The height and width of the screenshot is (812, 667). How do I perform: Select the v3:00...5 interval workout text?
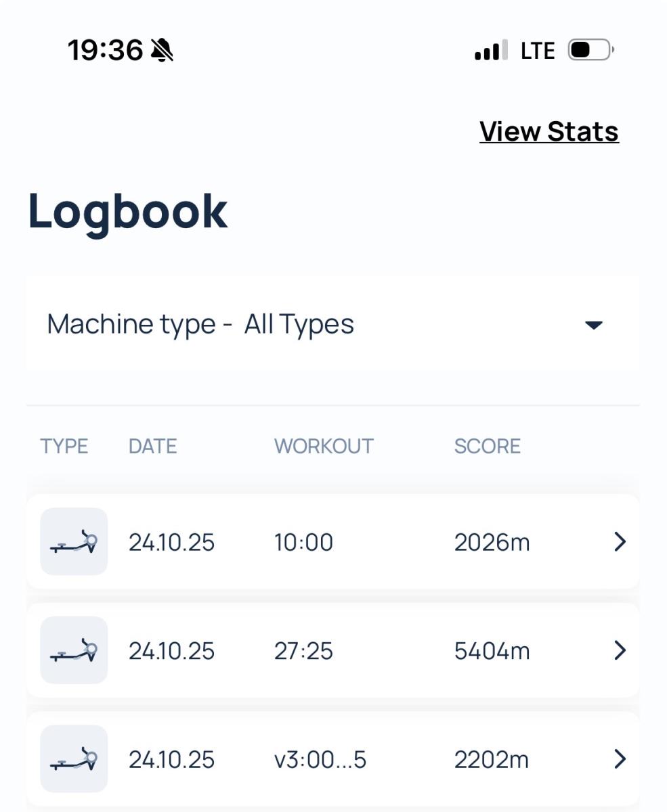320,760
